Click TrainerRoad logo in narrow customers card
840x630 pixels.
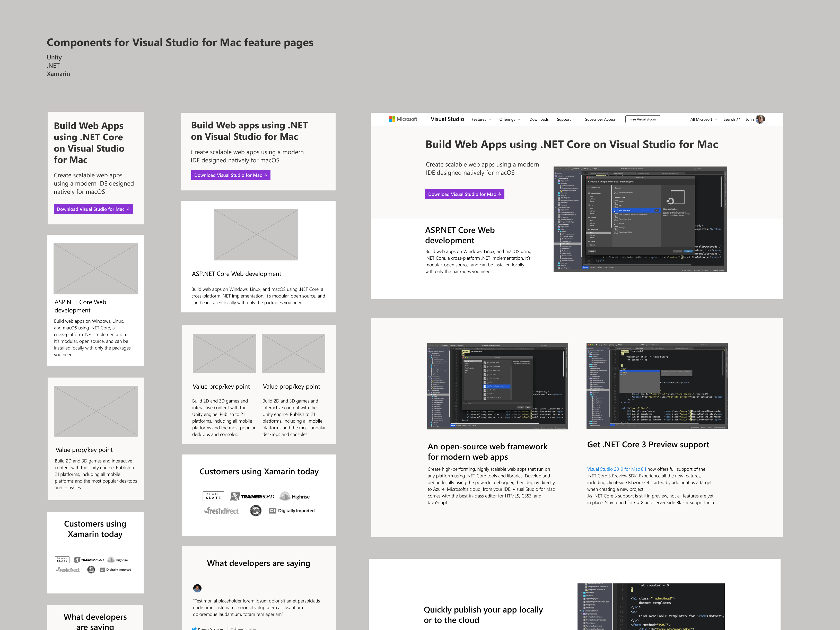(x=89, y=560)
